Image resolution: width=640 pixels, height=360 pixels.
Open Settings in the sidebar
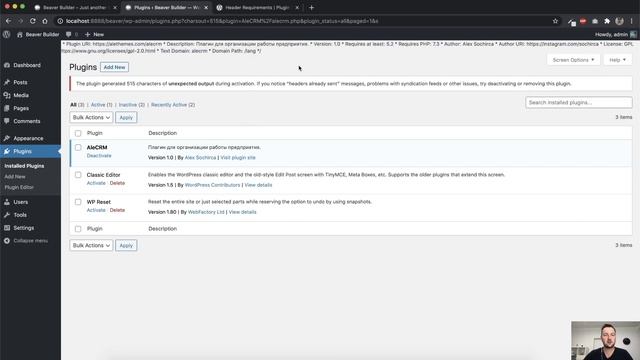24,228
